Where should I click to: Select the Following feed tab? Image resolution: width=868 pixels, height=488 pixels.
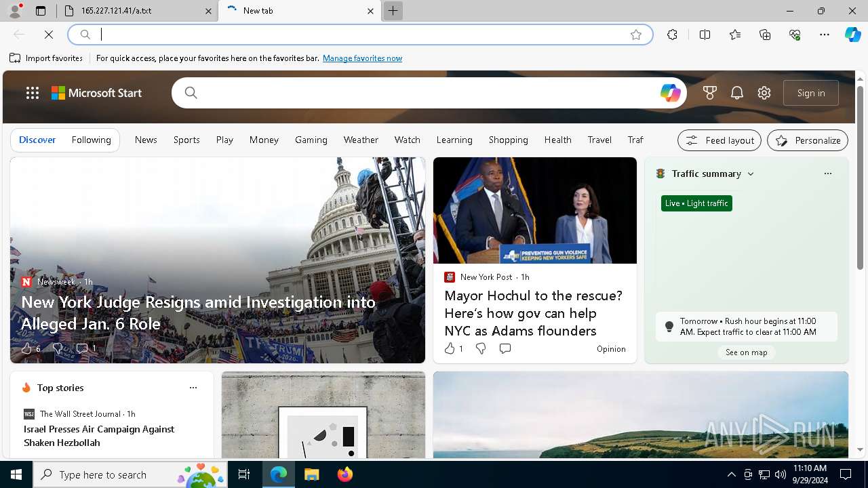click(x=91, y=140)
